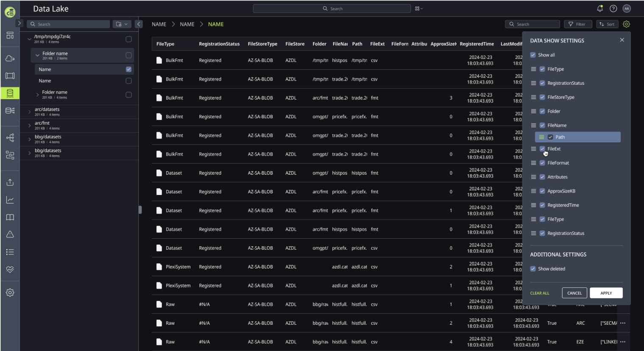Click the highlighted drag handle beside Path

541,137
